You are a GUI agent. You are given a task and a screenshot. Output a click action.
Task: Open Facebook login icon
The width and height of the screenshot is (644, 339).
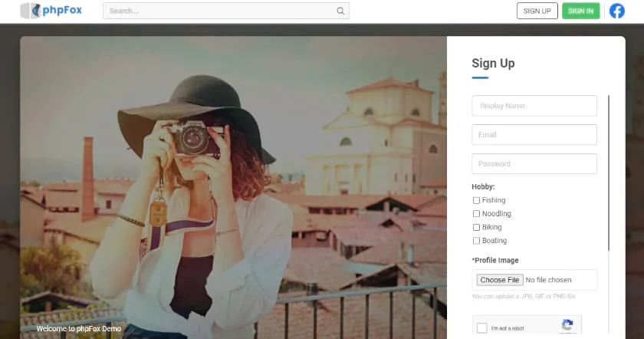coord(617,11)
